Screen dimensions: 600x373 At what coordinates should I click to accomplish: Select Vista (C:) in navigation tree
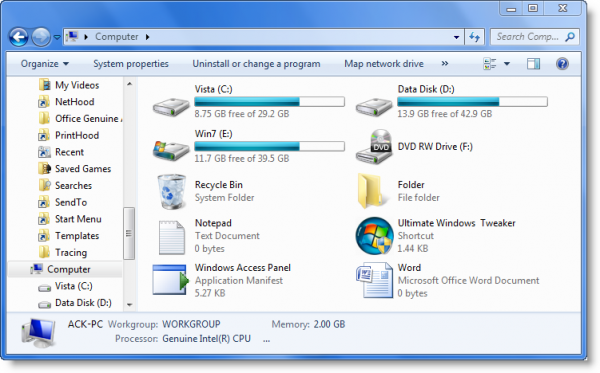pyautogui.click(x=65, y=286)
